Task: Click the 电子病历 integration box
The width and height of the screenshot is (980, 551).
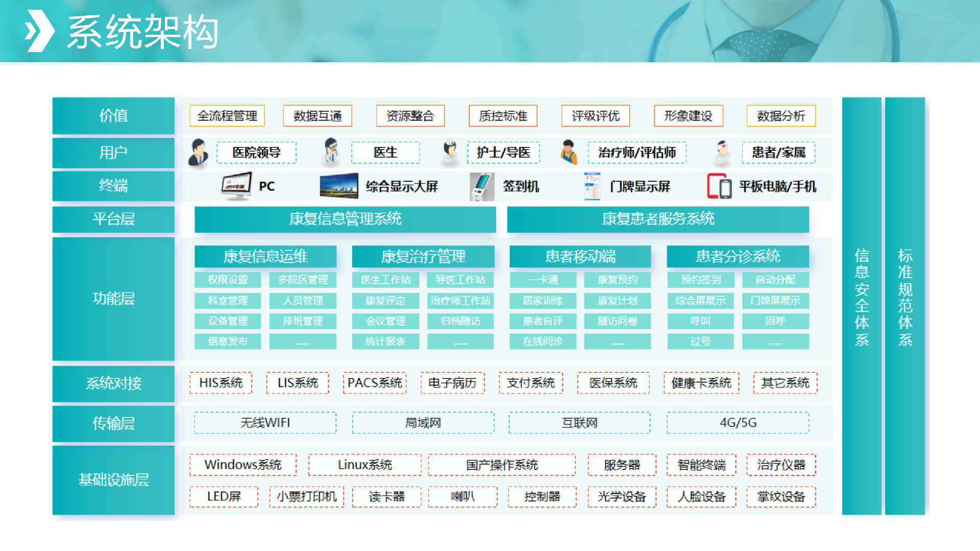Action: coord(452,383)
